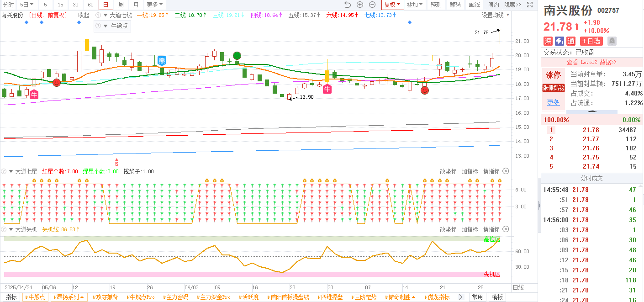Click the lightning margin-trading badge icon

point(559,41)
